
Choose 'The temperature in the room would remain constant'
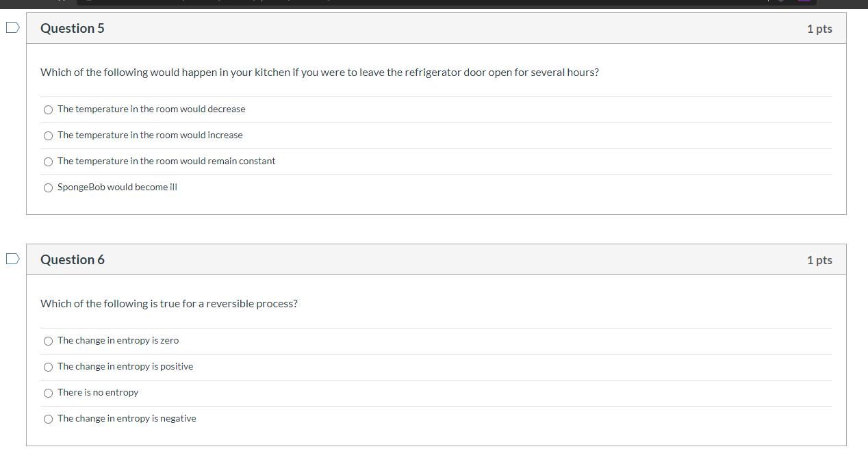[48, 162]
